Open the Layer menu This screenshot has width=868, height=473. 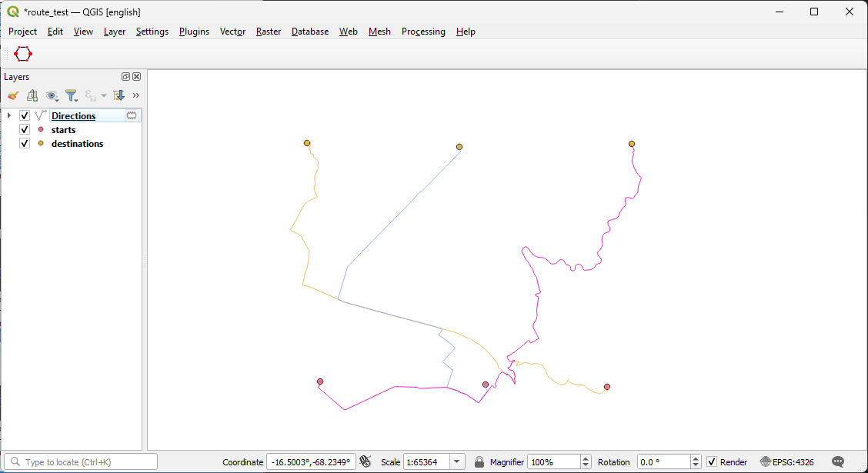click(x=115, y=32)
